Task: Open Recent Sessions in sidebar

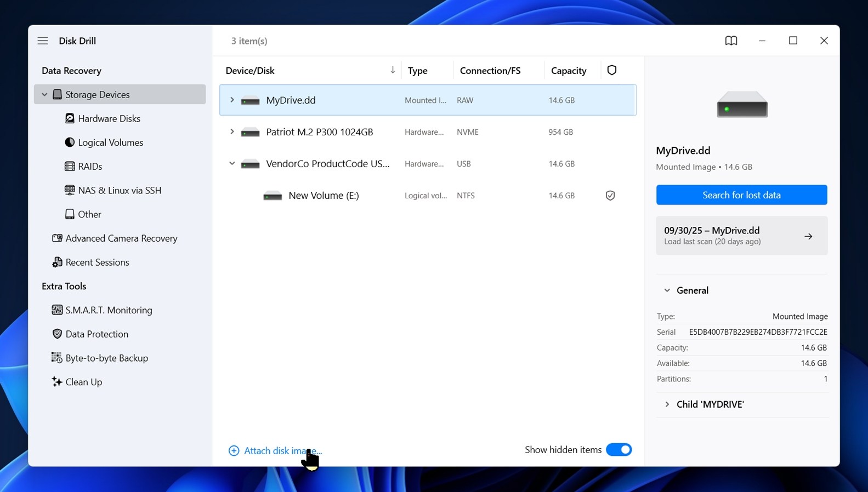Action: point(97,262)
